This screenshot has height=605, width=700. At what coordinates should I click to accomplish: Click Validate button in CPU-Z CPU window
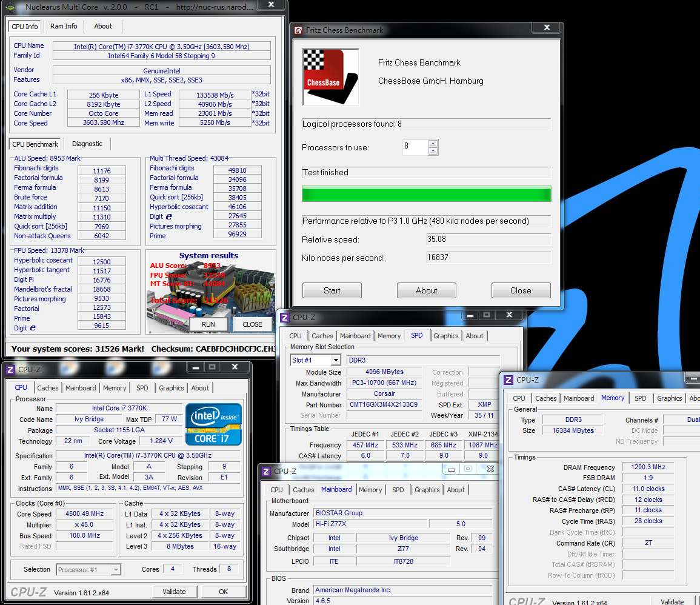pos(174,592)
